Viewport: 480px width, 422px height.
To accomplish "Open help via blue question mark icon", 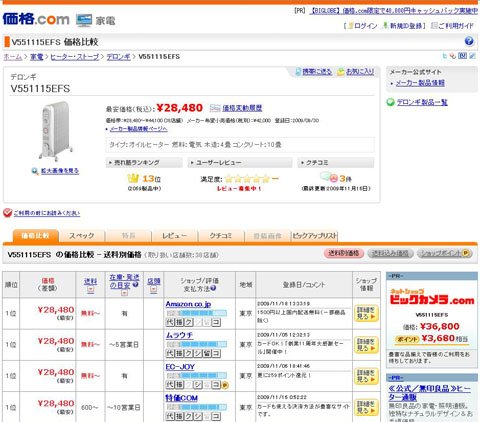I will click(469, 41).
